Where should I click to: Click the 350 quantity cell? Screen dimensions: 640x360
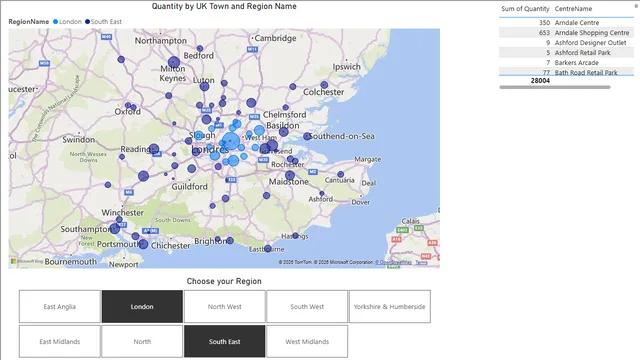(544, 22)
